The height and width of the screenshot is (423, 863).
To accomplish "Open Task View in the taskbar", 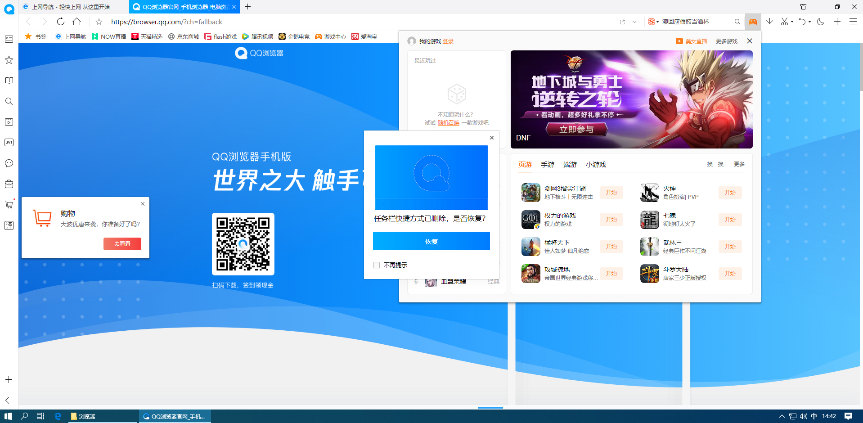I will (x=40, y=416).
